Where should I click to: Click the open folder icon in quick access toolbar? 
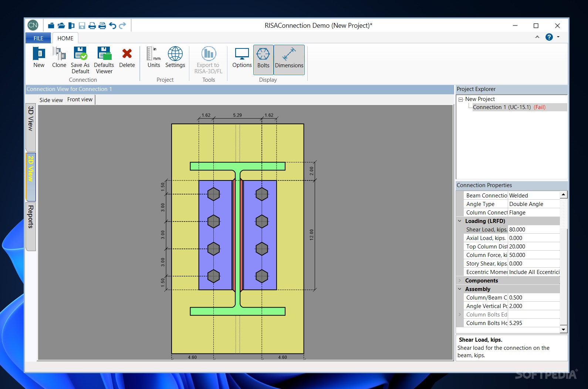coord(61,26)
